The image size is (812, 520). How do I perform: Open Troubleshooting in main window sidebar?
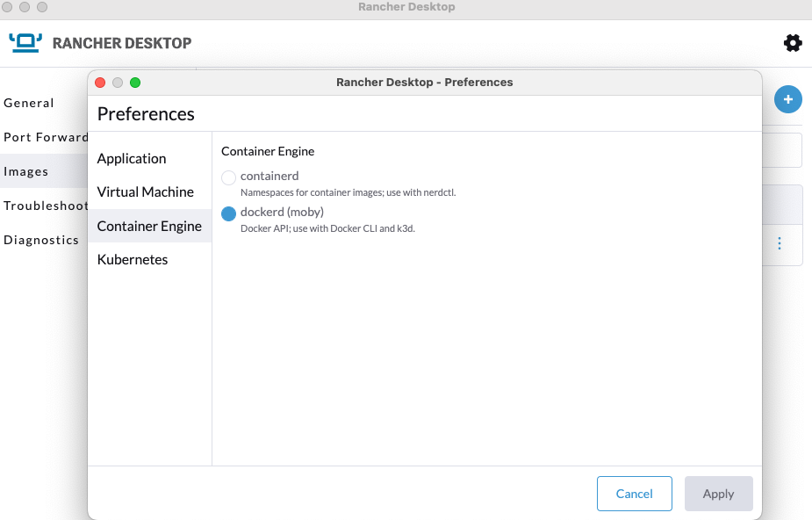click(45, 206)
